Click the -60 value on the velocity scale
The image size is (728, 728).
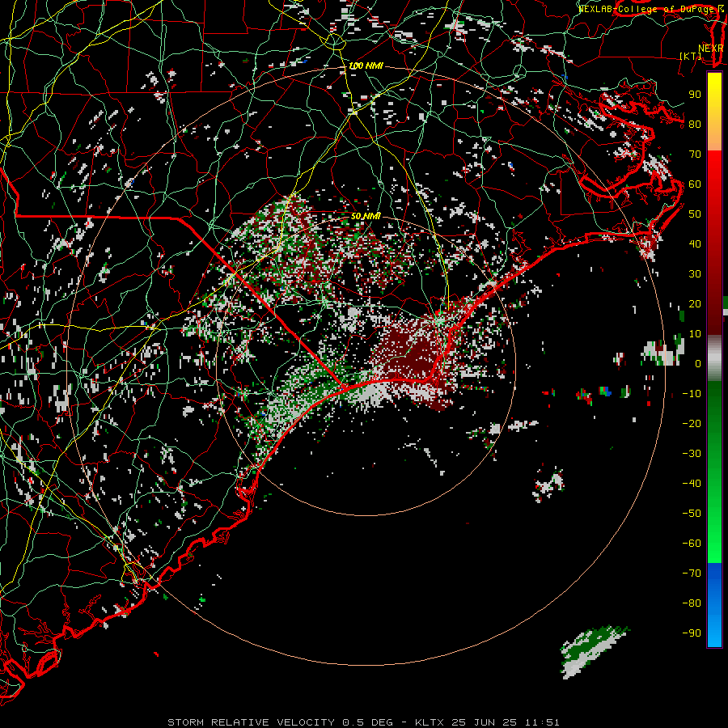[692, 544]
